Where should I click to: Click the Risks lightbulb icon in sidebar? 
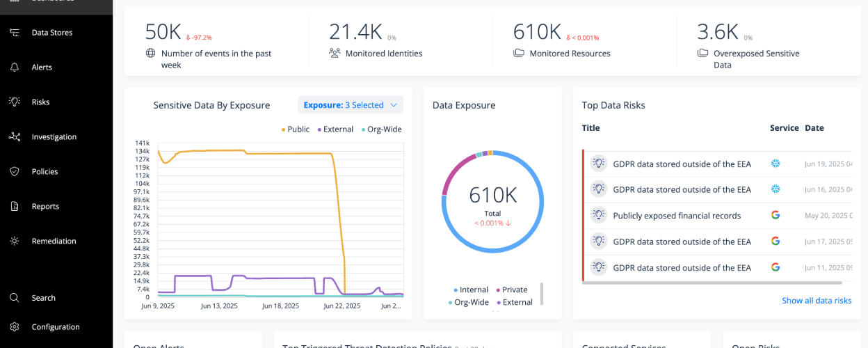tap(15, 102)
